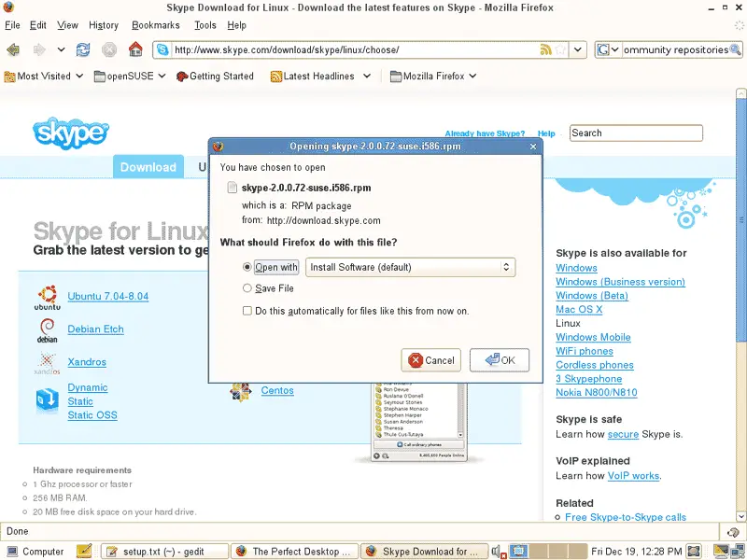Open the address bar history dropdown
Screen dimensions: 747x560
click(578, 49)
